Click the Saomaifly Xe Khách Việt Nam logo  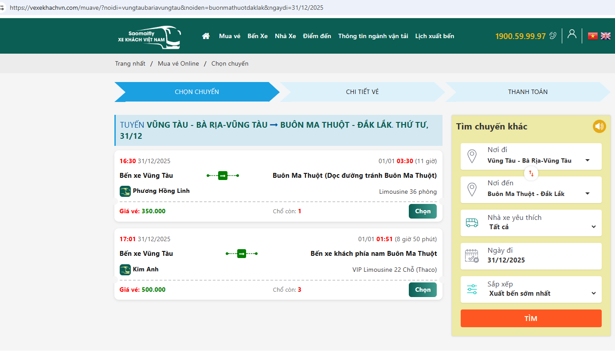[149, 36]
